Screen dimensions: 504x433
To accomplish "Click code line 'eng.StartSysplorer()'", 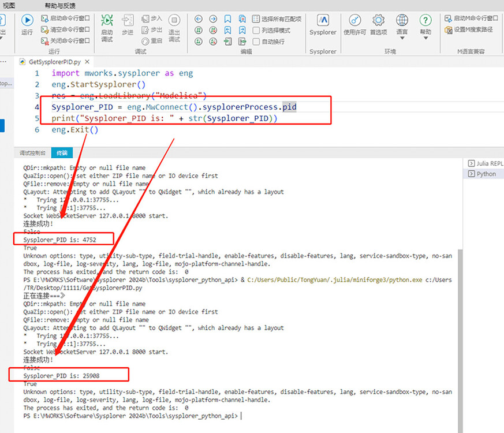I will coord(98,84).
